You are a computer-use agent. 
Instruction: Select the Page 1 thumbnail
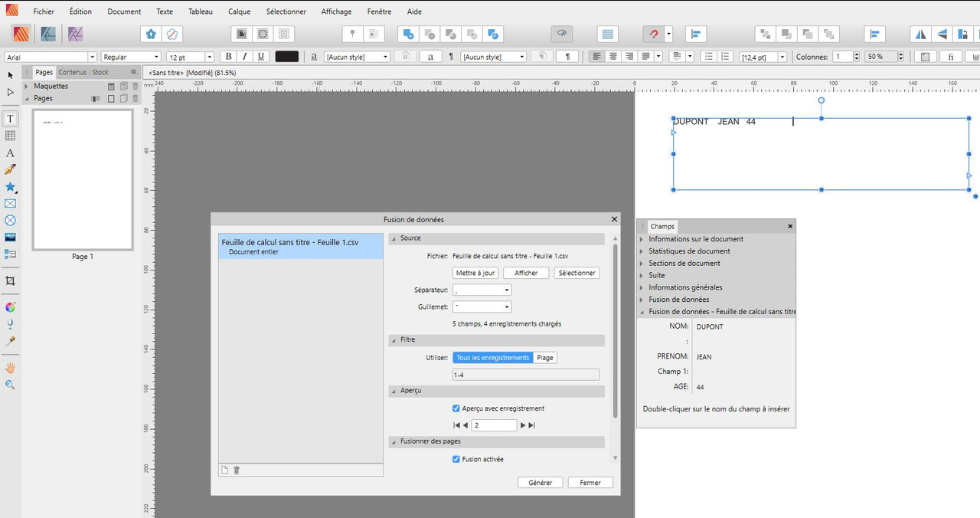(83, 179)
